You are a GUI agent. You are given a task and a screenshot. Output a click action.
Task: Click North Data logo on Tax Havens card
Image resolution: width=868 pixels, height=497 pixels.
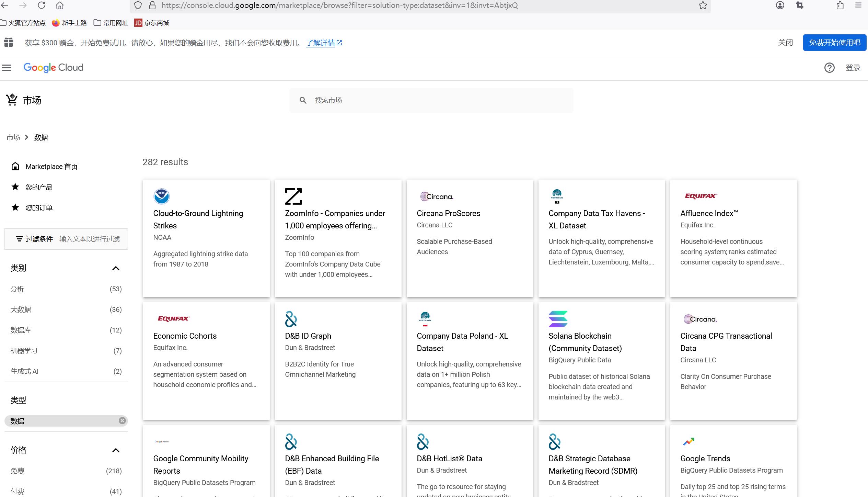click(557, 196)
